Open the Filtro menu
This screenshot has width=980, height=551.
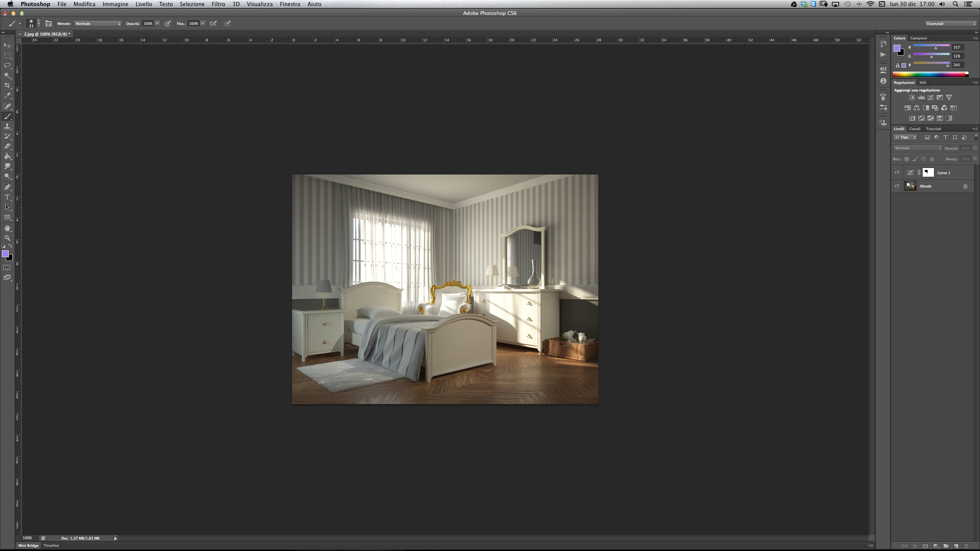(x=218, y=4)
